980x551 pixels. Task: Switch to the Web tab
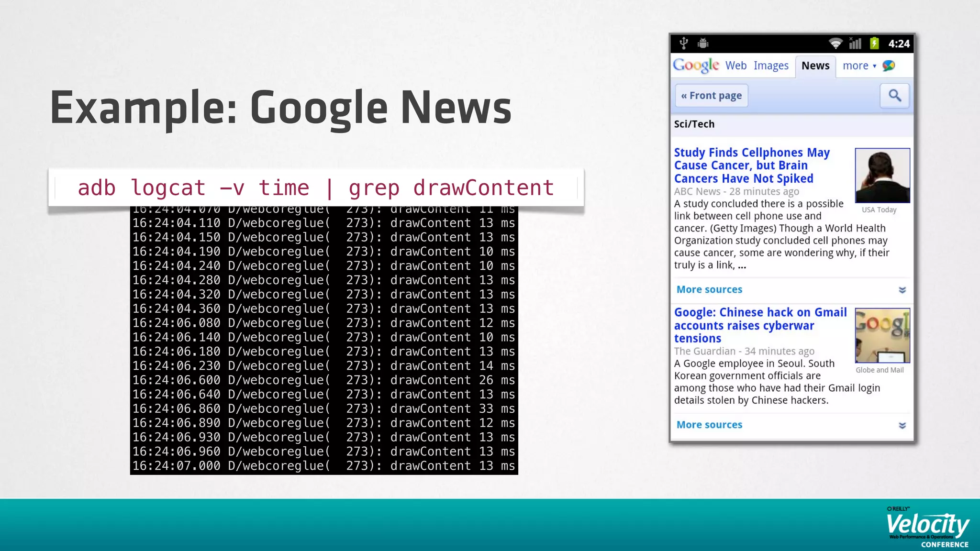pos(735,66)
